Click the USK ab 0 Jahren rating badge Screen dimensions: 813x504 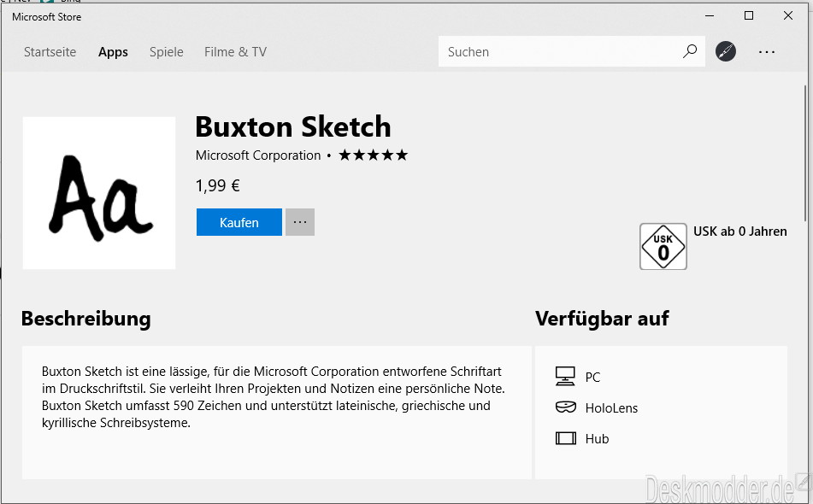(663, 246)
